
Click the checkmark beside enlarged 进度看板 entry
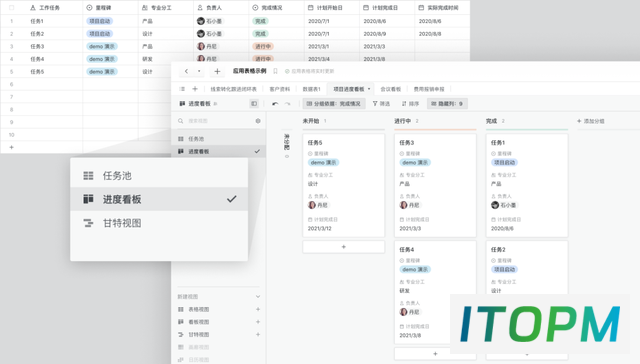(231, 199)
